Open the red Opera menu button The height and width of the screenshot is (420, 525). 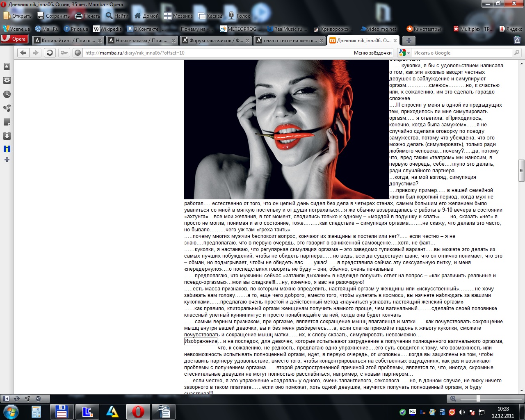coord(14,39)
